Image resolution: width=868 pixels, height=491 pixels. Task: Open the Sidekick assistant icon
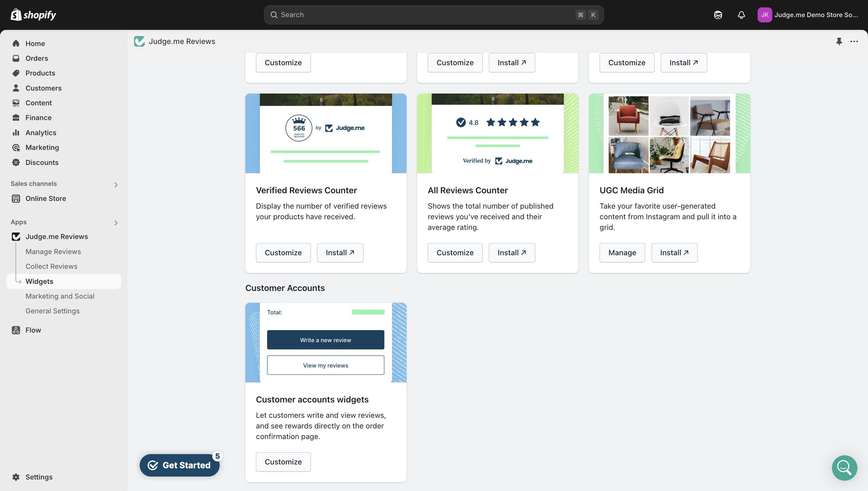pos(718,15)
